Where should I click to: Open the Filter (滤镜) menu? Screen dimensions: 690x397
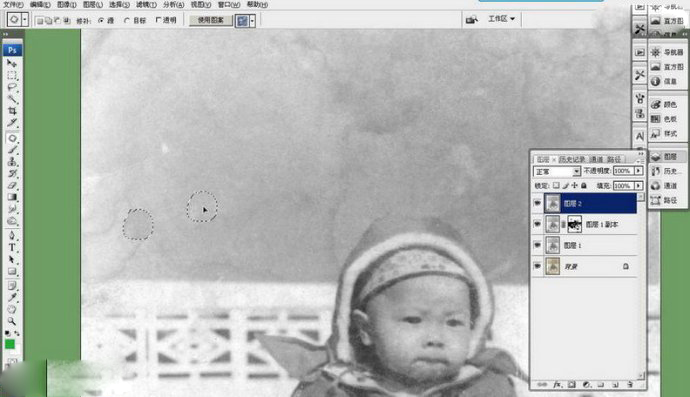[x=146, y=4]
